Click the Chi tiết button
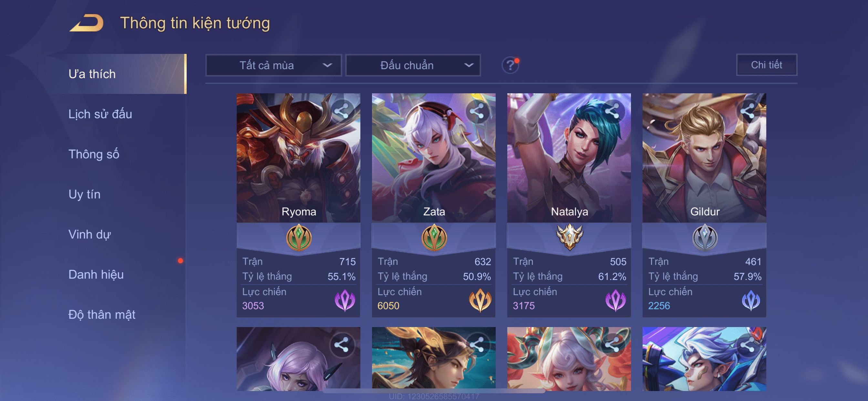 766,65
